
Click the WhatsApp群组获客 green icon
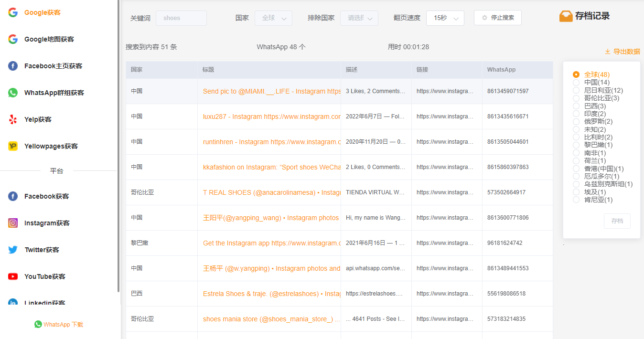click(13, 93)
